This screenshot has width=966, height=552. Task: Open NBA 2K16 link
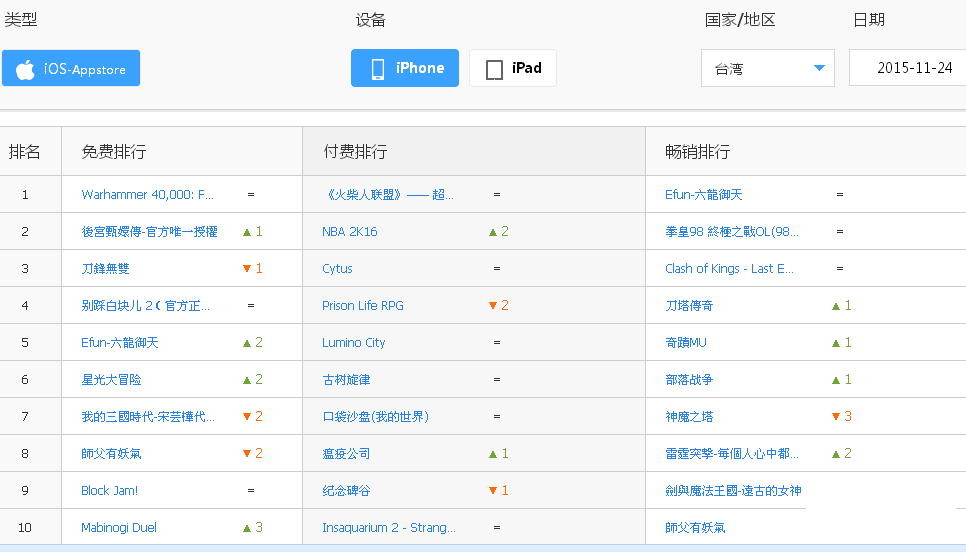click(x=349, y=232)
